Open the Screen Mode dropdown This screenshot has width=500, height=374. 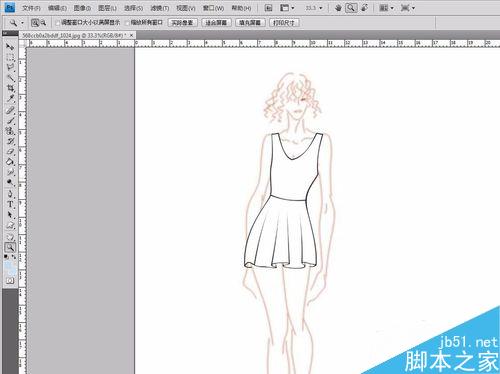(x=407, y=8)
